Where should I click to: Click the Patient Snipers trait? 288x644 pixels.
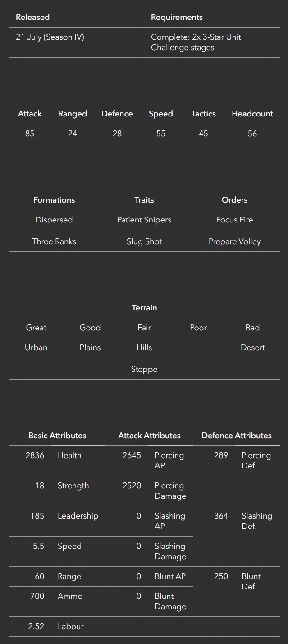point(144,220)
